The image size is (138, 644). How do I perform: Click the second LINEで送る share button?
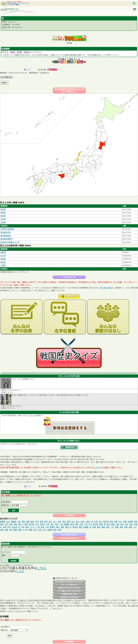click(42, 486)
